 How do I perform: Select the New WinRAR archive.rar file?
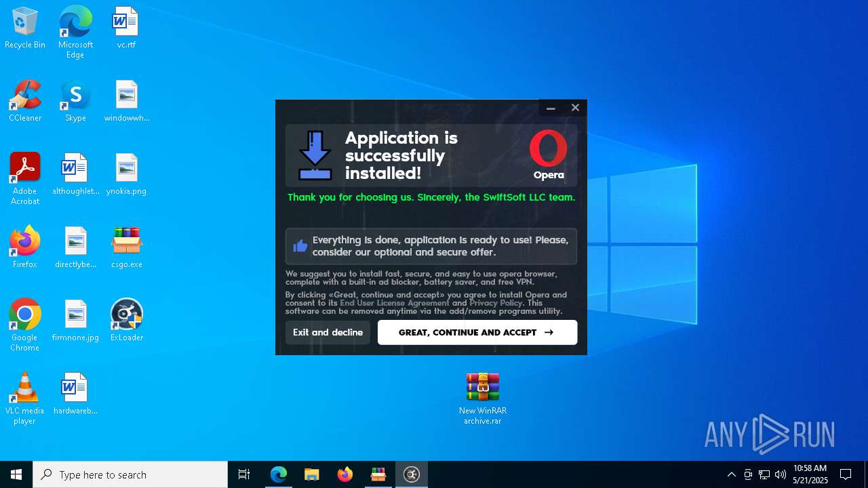point(483,399)
